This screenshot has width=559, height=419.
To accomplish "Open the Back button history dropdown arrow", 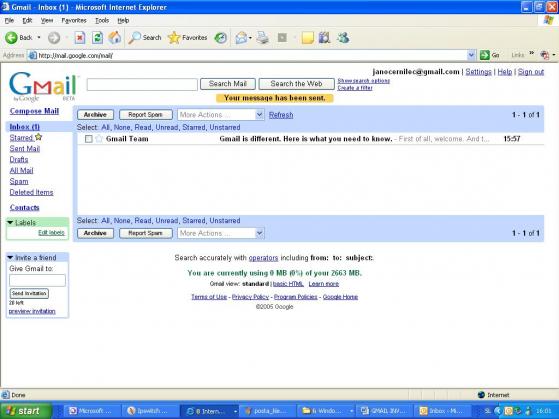I will 39,37.
